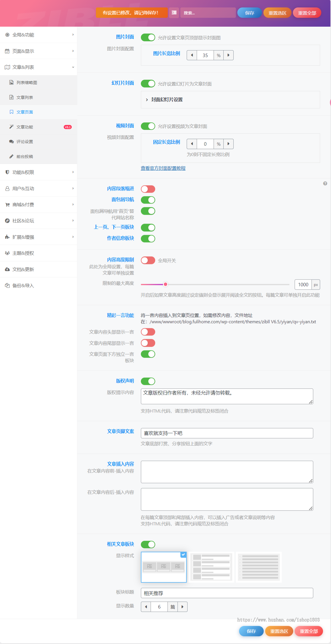Screen dimensions: 331x644
Task: Expand 全局&功能 menu chevron
Action: tap(73, 35)
